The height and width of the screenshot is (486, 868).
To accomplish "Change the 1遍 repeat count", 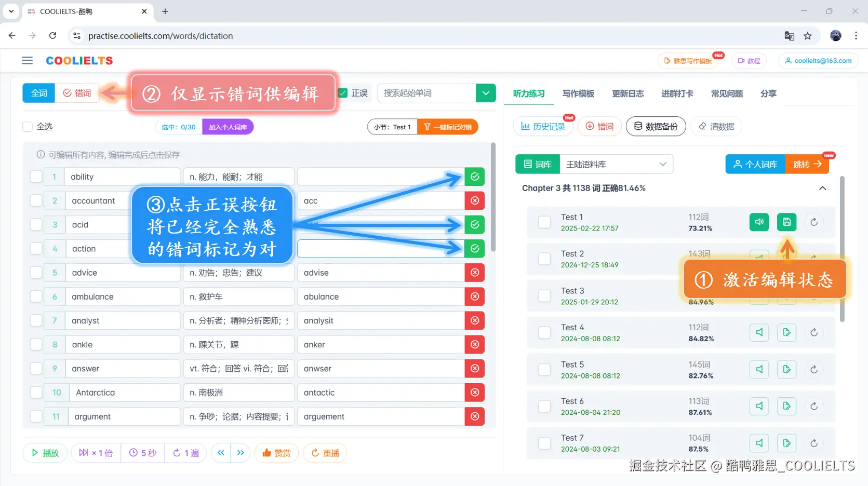I will tap(185, 453).
